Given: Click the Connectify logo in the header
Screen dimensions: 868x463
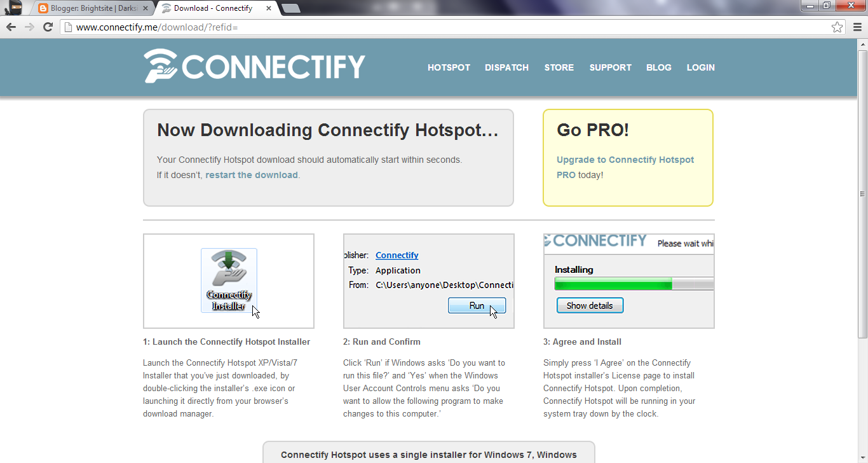Looking at the screenshot, I should pyautogui.click(x=254, y=67).
